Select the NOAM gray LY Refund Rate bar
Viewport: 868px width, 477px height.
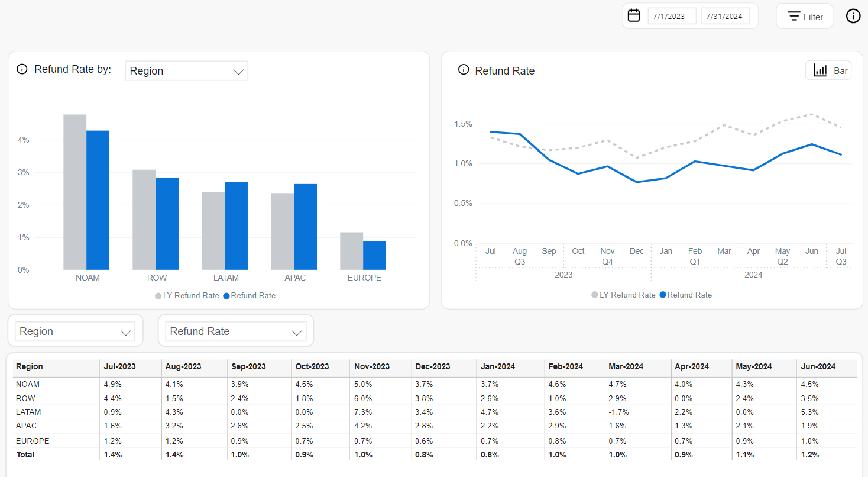tap(75, 192)
